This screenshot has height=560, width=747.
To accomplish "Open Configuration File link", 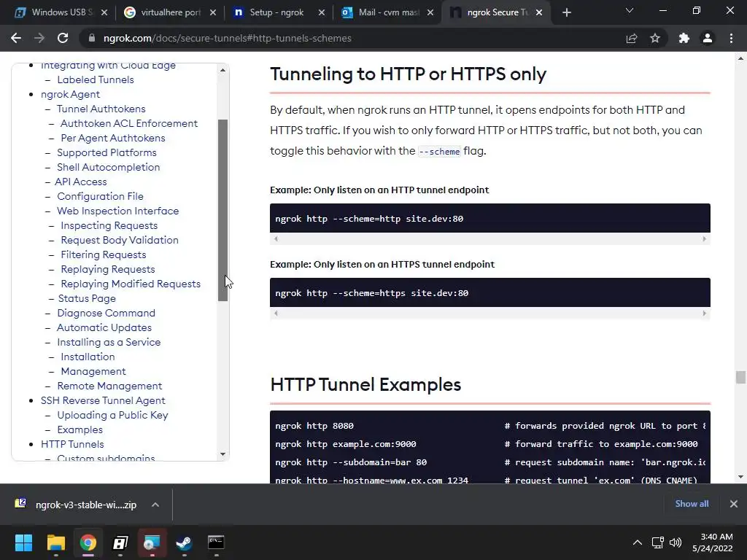I will 100,196.
